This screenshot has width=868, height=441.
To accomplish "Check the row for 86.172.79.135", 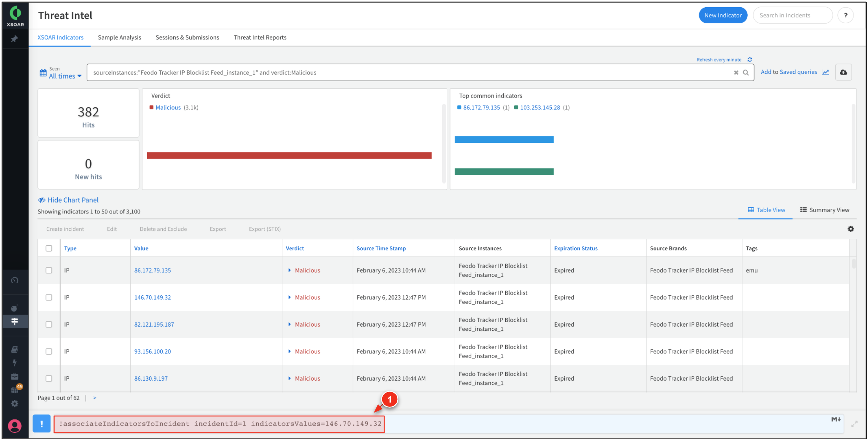I will click(49, 270).
